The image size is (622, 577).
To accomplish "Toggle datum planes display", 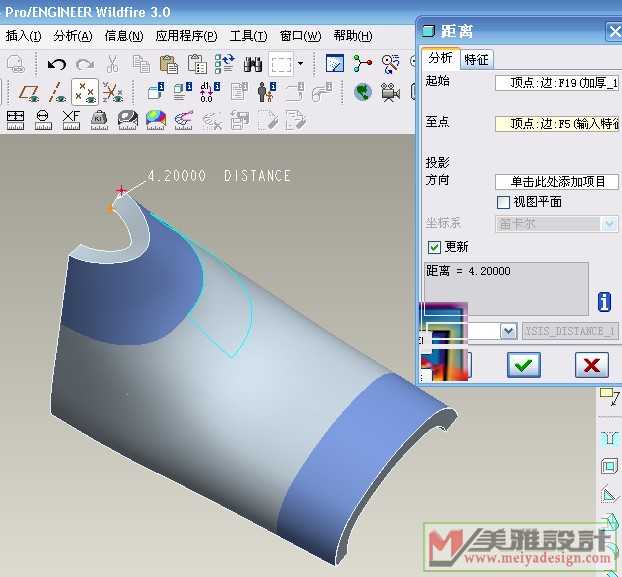I will point(29,93).
